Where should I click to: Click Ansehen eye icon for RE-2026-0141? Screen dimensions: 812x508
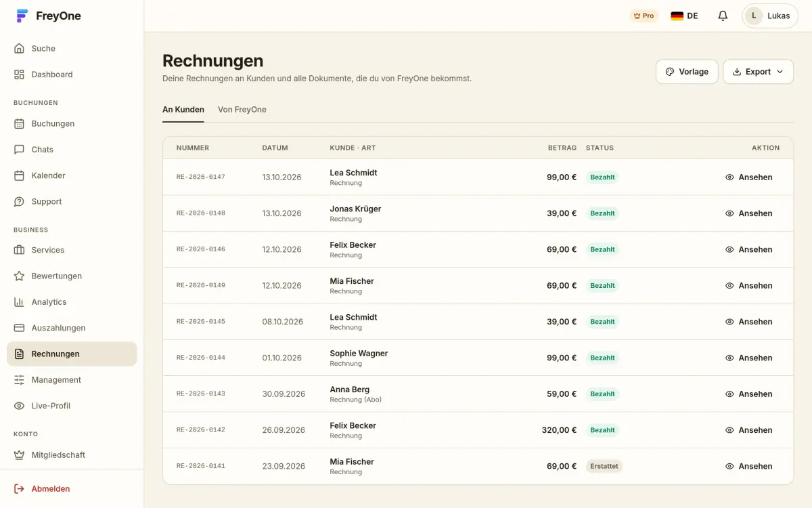[729, 466]
